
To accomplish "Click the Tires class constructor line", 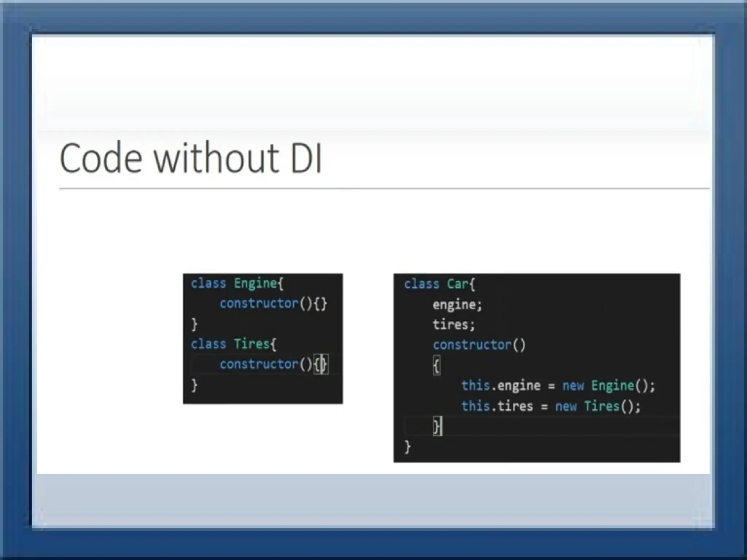I will 274,364.
